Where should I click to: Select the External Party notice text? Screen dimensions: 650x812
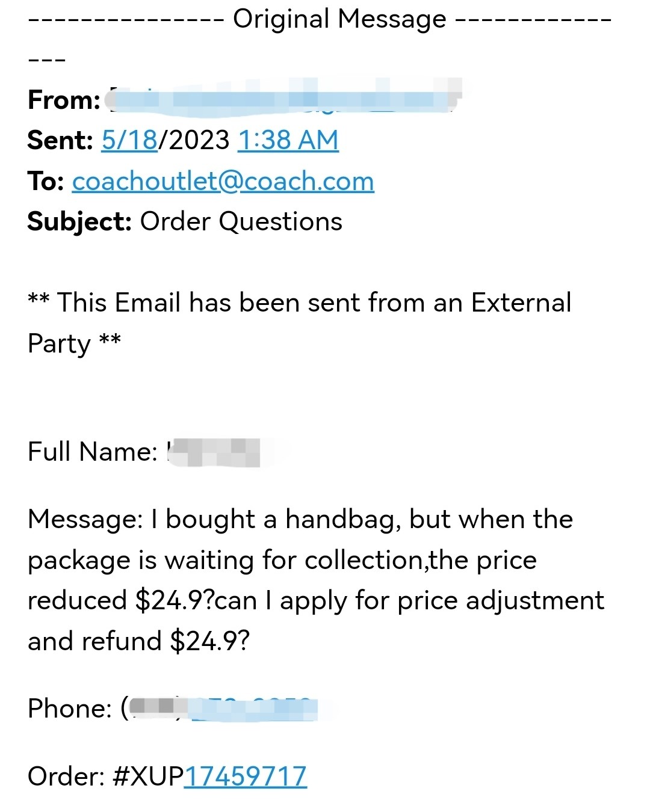[300, 323]
